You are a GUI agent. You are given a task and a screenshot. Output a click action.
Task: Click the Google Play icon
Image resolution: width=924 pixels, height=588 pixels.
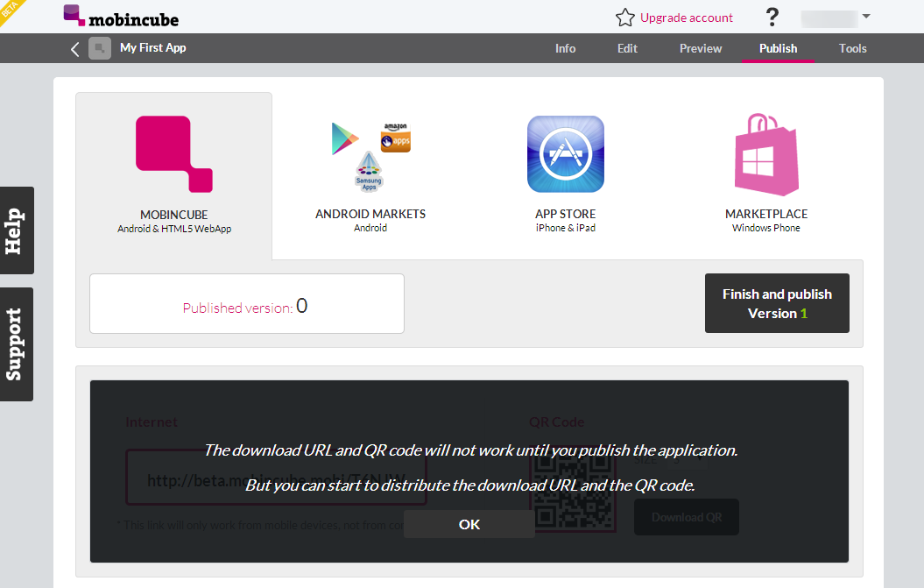point(345,138)
